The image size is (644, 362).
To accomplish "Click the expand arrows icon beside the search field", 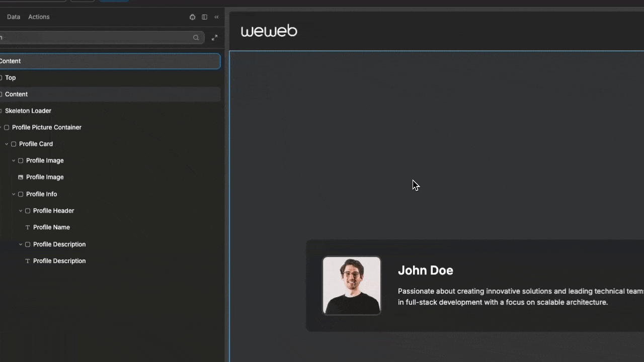I will (214, 37).
